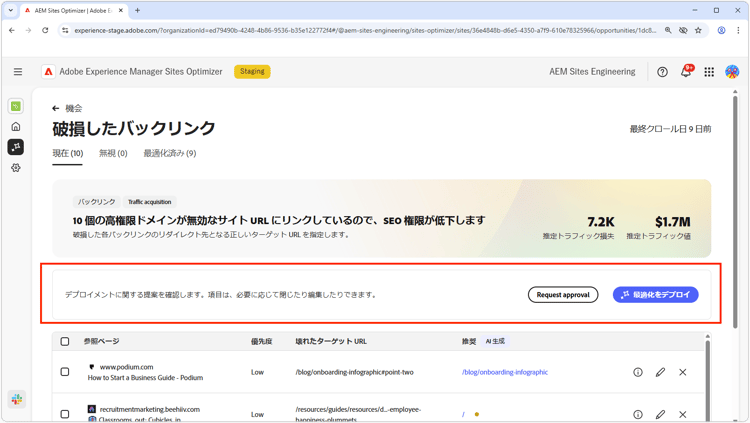The height and width of the screenshot is (423, 750).
Task: Click the 壊れたターゲット URL column header
Action: (331, 341)
